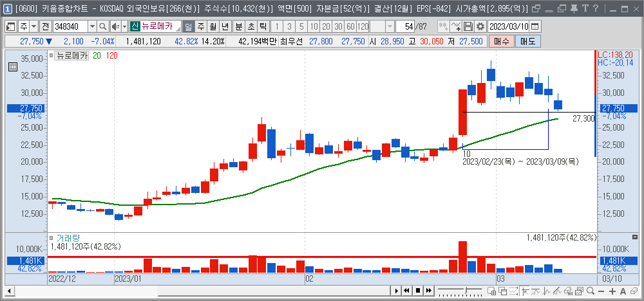This screenshot has height=301, width=644.
Task: Stop the chart replay
Action: point(418,291)
